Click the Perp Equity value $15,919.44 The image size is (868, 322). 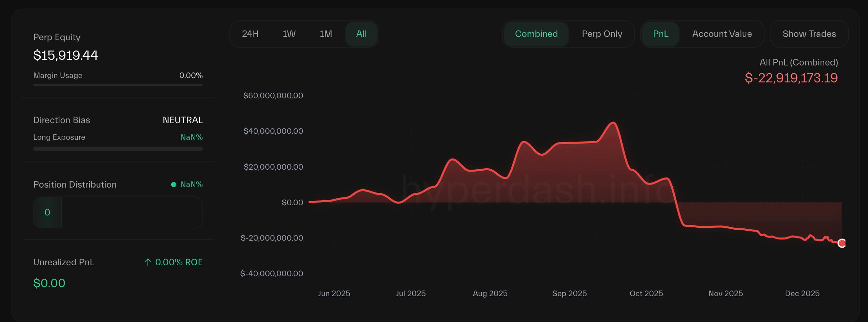(x=65, y=55)
